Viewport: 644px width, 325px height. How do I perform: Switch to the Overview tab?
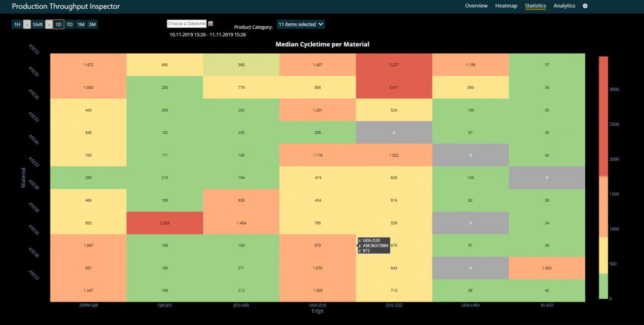(476, 6)
